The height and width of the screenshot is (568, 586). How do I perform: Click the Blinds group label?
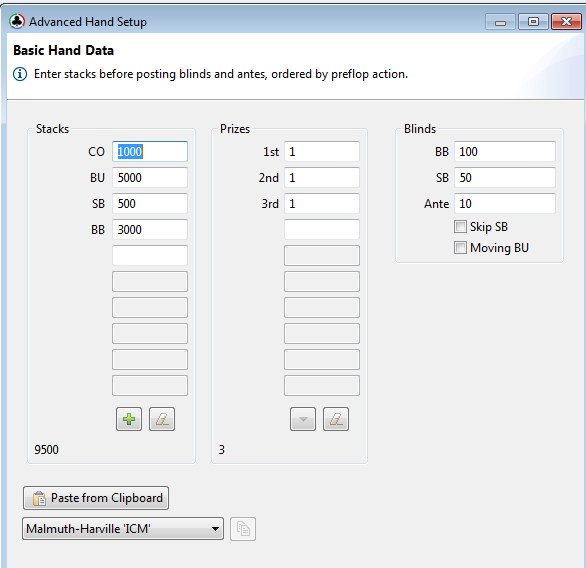[x=420, y=129]
